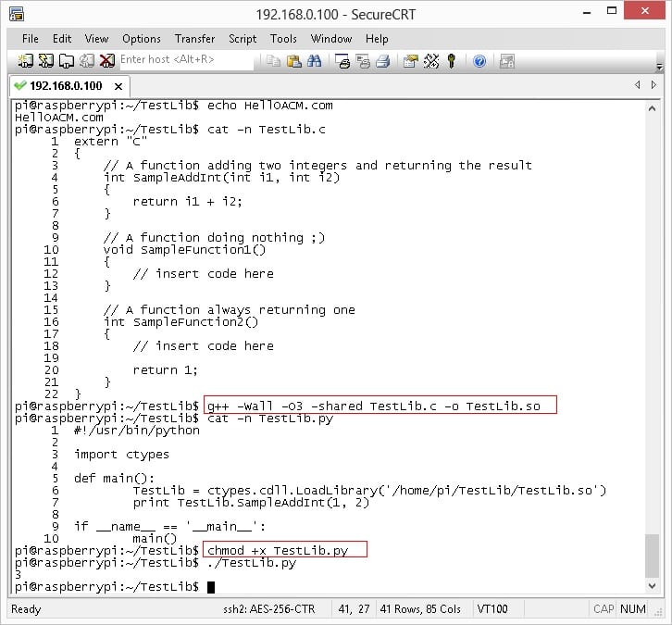The width and height of the screenshot is (672, 625).
Task: Open the Edit menu
Action: click(62, 39)
